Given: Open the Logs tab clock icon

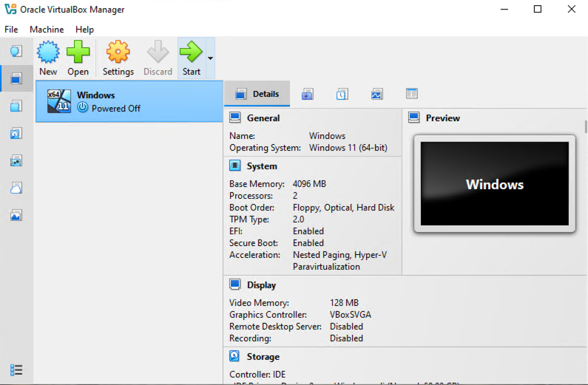Looking at the screenshot, I should pos(342,94).
